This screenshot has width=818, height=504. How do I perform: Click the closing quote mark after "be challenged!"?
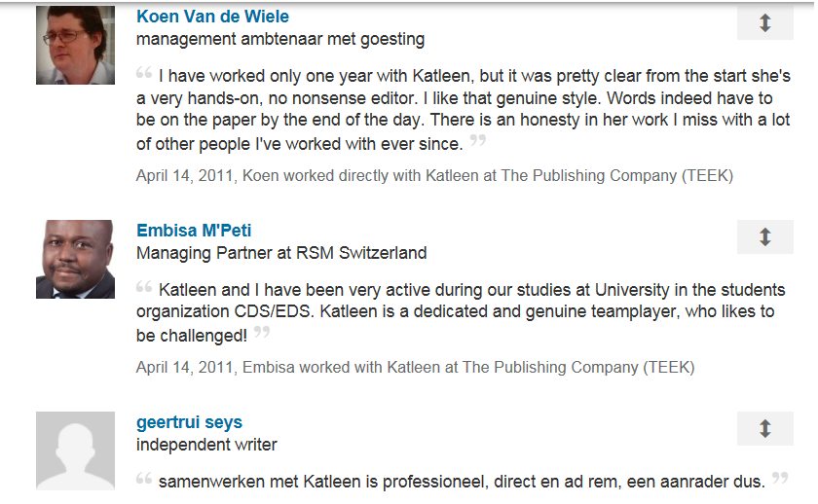pyautogui.click(x=261, y=333)
